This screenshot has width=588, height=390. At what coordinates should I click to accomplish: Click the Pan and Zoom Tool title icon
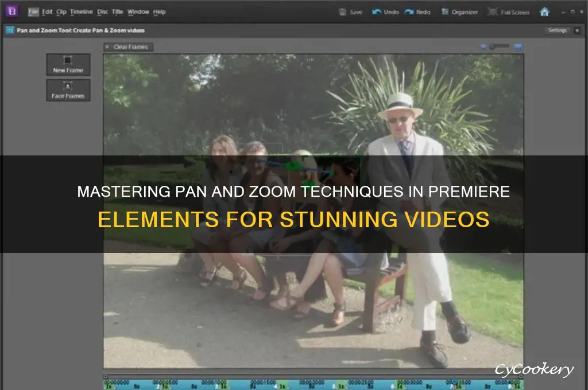(x=10, y=30)
